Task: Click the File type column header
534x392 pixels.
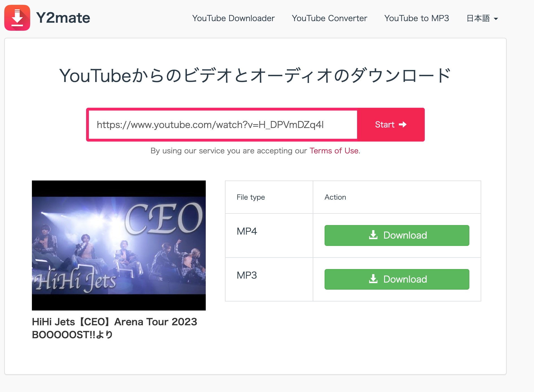Action: (269, 197)
